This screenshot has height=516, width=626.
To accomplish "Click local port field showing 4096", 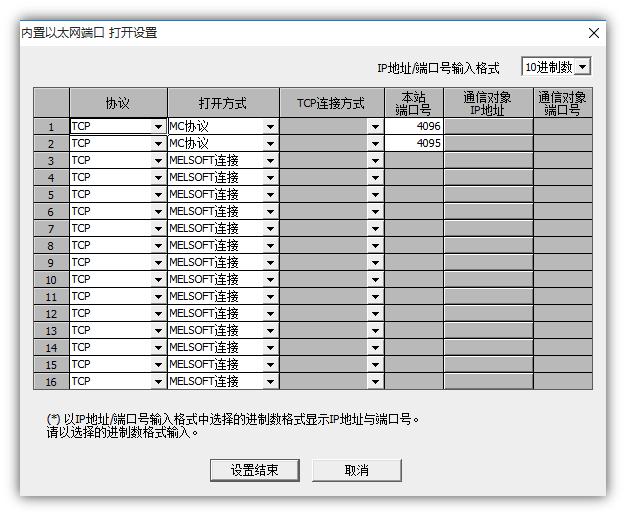I will click(x=414, y=126).
